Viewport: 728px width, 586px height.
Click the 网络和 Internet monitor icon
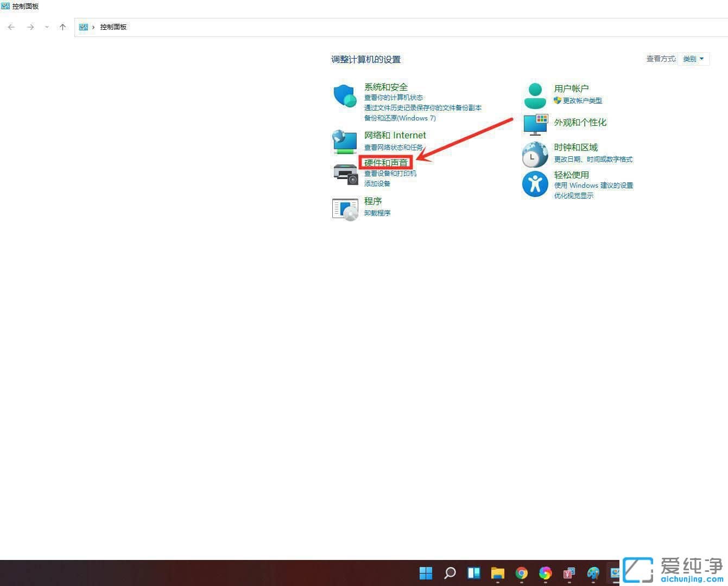tap(345, 142)
